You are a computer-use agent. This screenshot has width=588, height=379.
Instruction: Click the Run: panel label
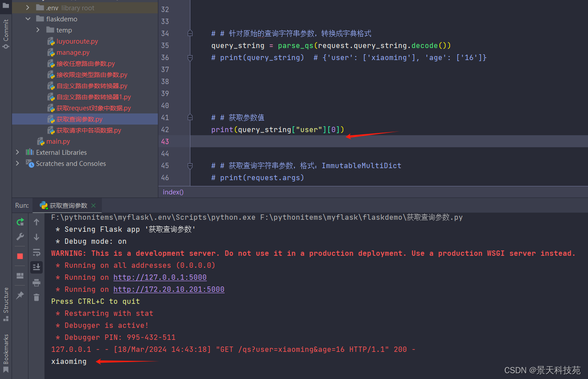pyautogui.click(x=22, y=206)
